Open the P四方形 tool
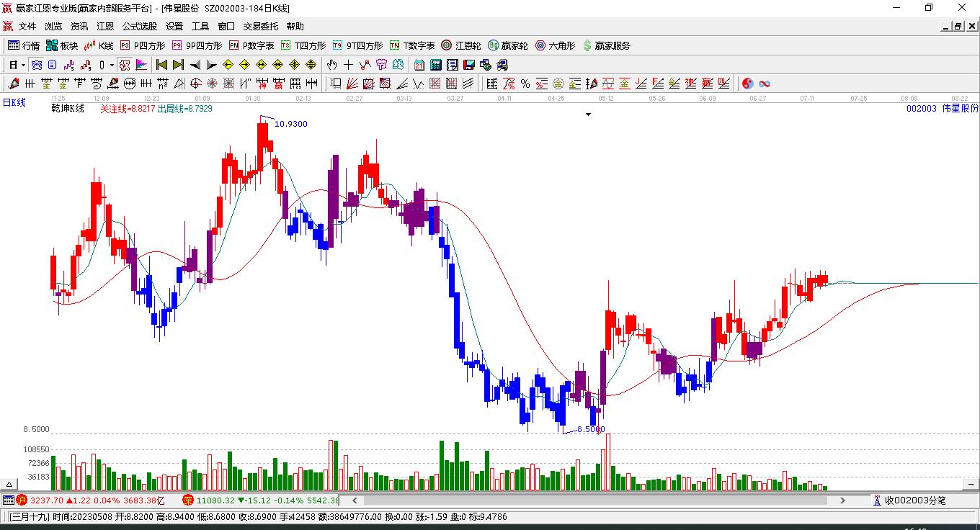 [x=143, y=45]
